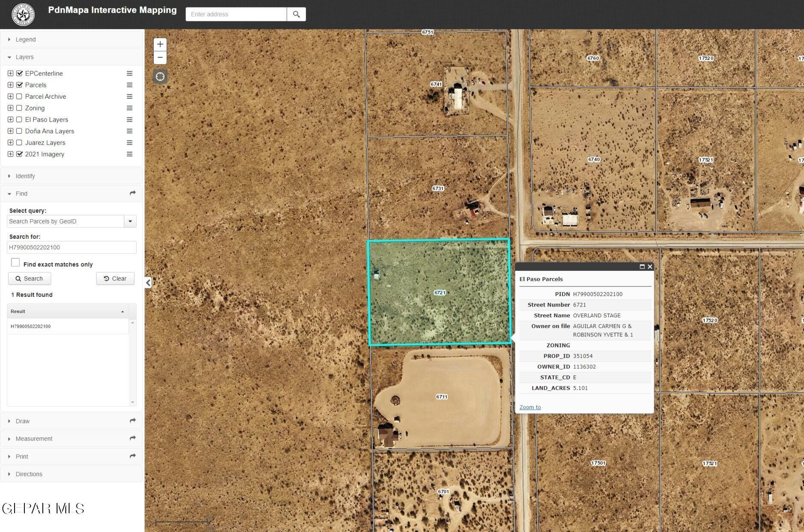Maximize the El Paso Parcels popup
This screenshot has height=532, width=804.
click(x=642, y=266)
